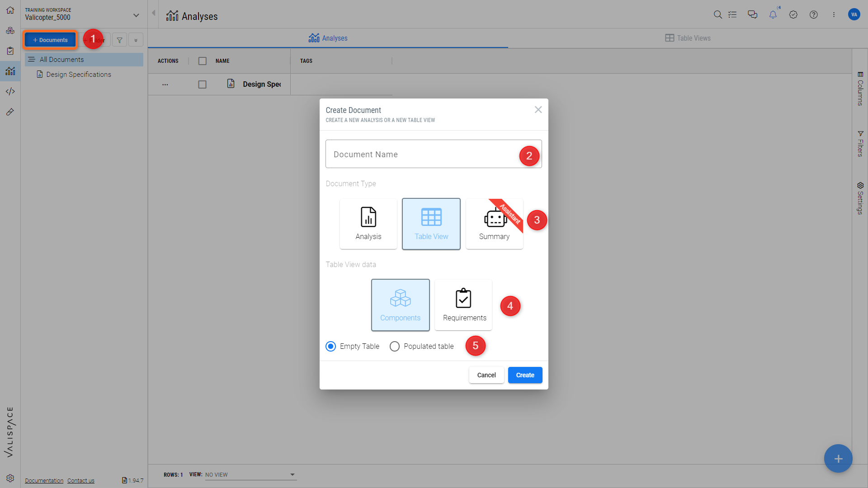Open the NO VIEW dropdown in footer
The image size is (868, 488).
click(x=250, y=474)
